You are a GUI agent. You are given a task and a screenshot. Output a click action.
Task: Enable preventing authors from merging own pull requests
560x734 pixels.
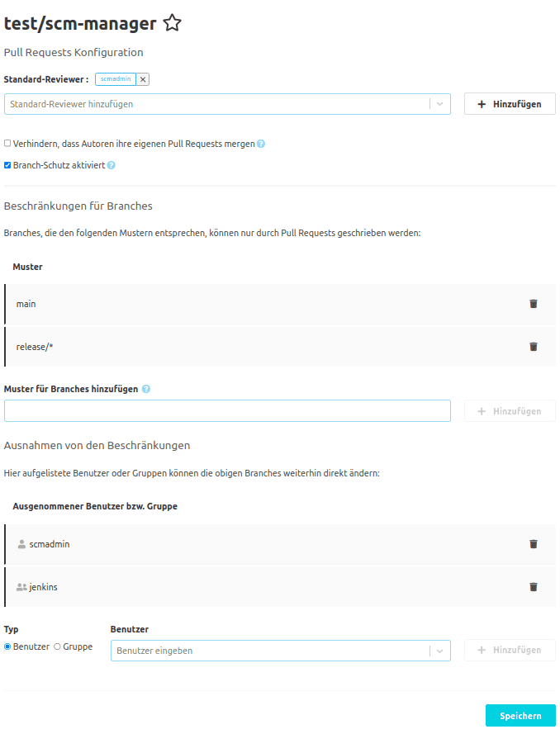coord(7,143)
